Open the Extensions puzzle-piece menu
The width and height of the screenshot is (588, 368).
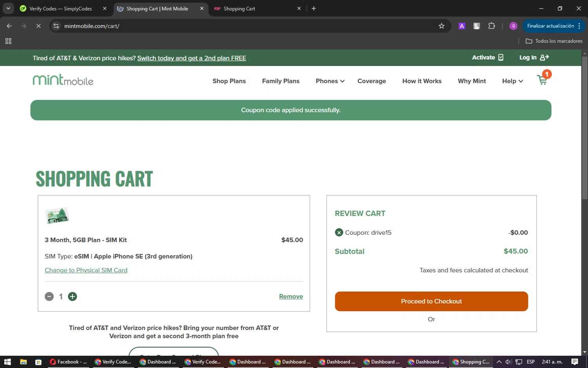[x=491, y=26]
